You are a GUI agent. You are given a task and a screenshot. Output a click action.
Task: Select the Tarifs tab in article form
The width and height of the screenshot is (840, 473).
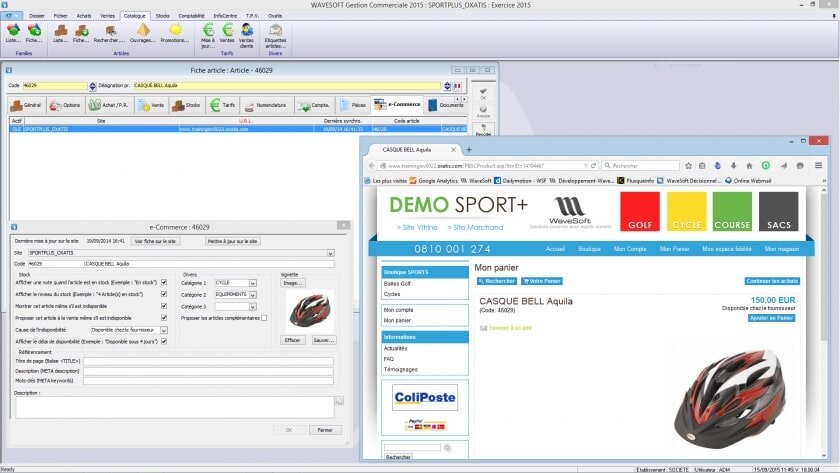tap(224, 104)
